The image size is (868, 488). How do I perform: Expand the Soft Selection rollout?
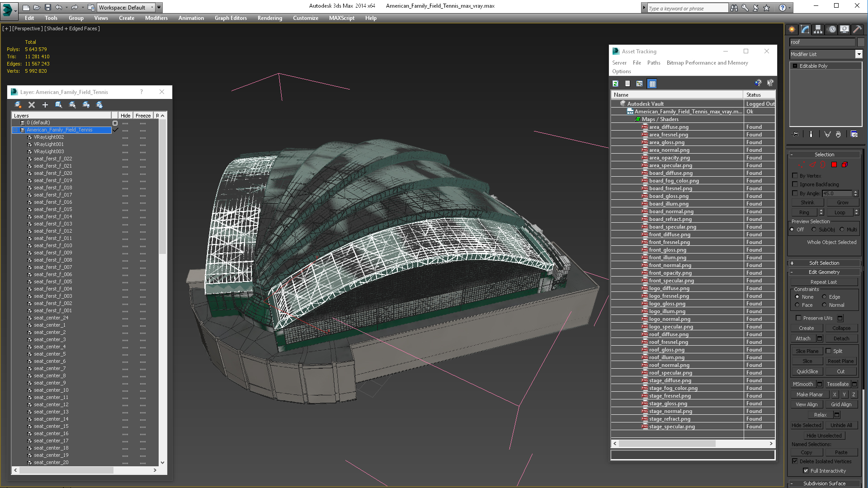(824, 263)
